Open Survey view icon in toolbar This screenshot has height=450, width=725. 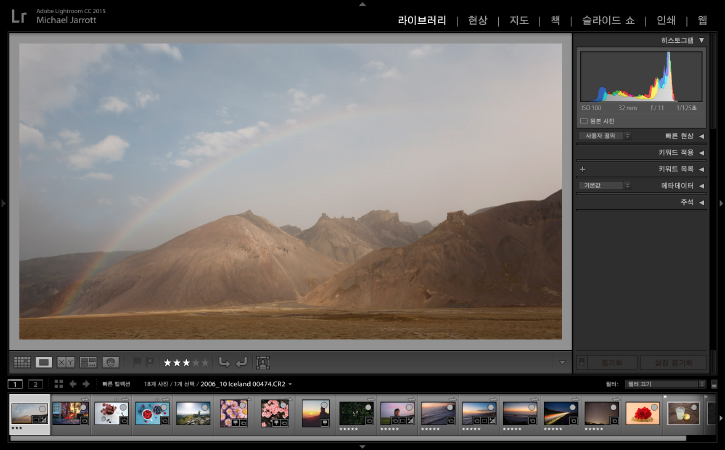tap(88, 363)
